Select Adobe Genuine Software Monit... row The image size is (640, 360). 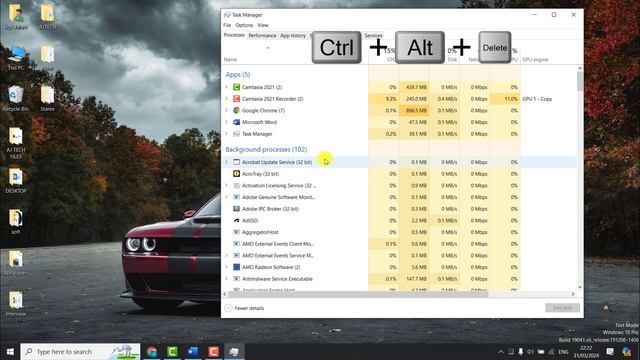399,197
